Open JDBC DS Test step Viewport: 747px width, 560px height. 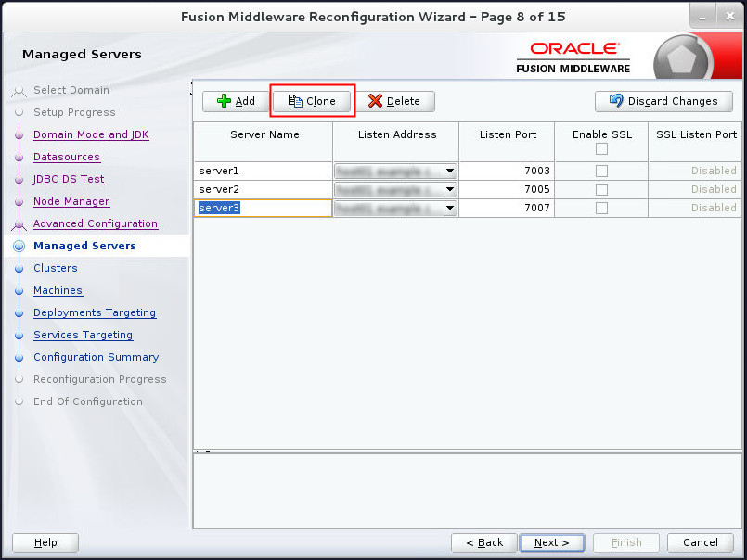69,179
